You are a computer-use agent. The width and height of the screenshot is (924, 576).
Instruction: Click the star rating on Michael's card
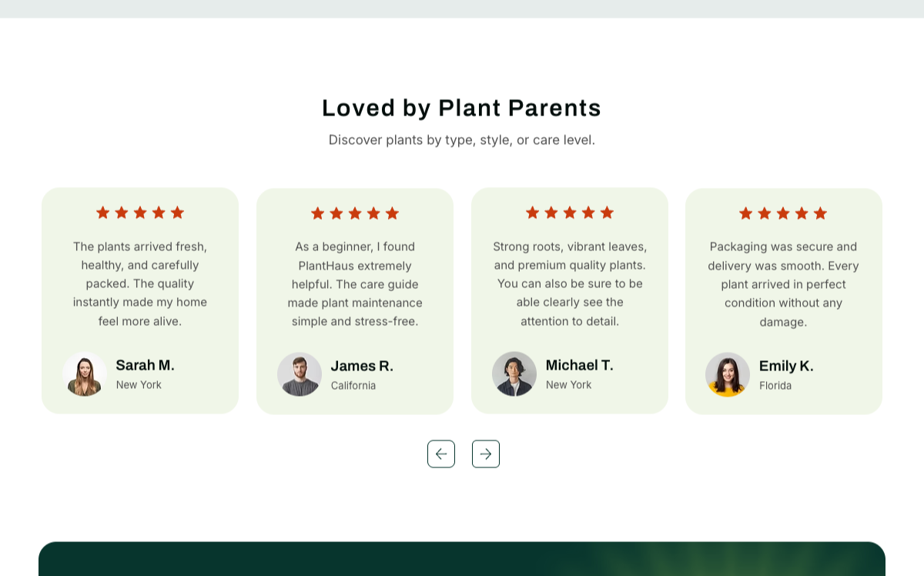pos(570,213)
